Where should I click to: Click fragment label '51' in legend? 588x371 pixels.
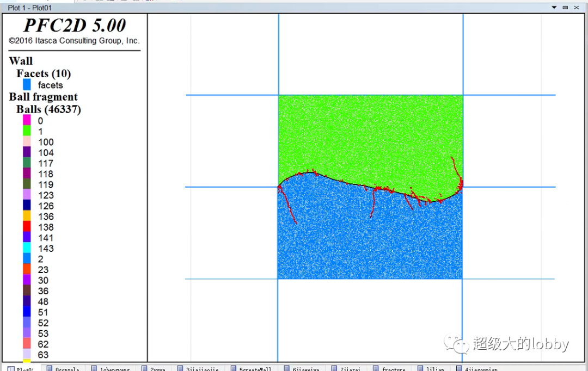tap(43, 313)
